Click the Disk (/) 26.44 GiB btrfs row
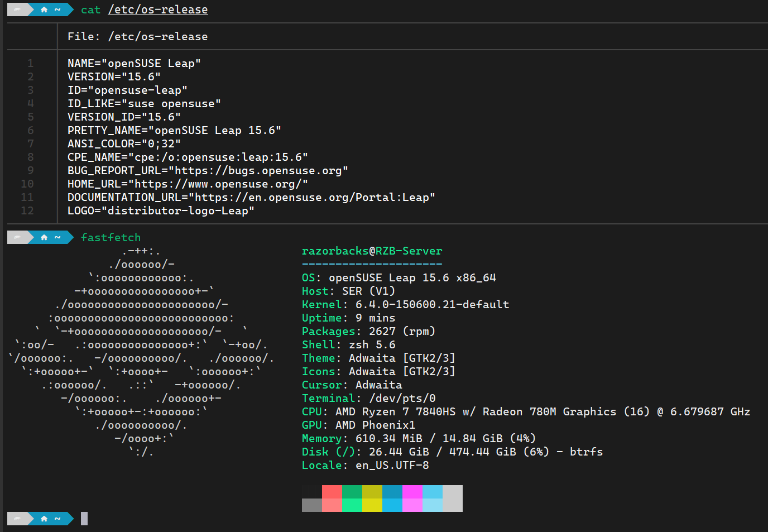The height and width of the screenshot is (532, 768). 453,452
